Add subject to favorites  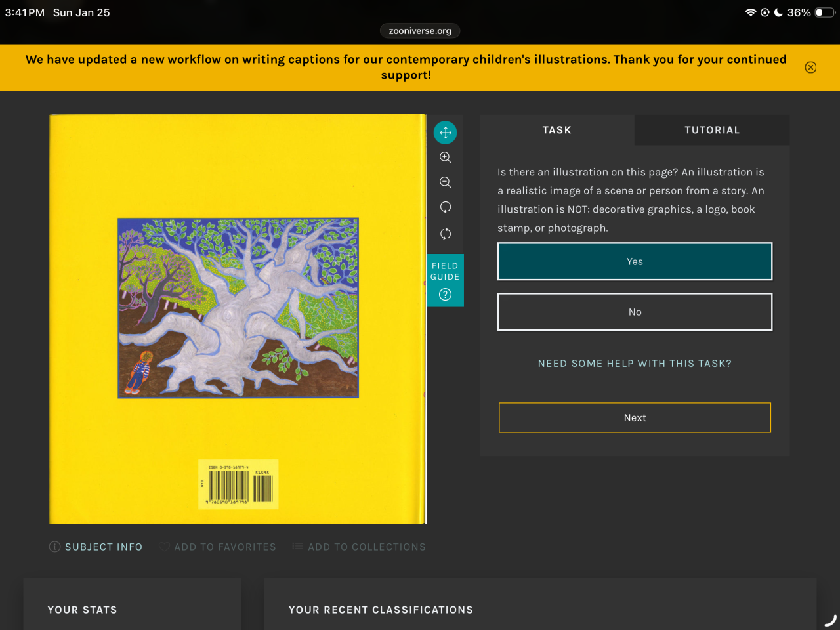click(217, 547)
